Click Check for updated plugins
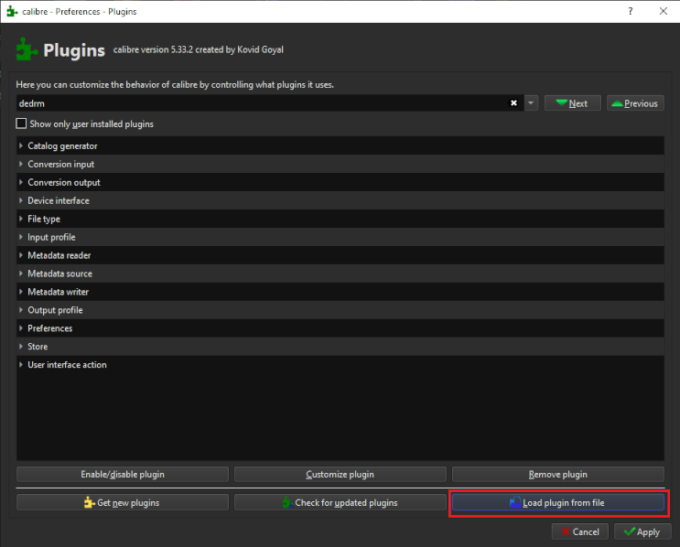680x547 pixels. tap(339, 502)
